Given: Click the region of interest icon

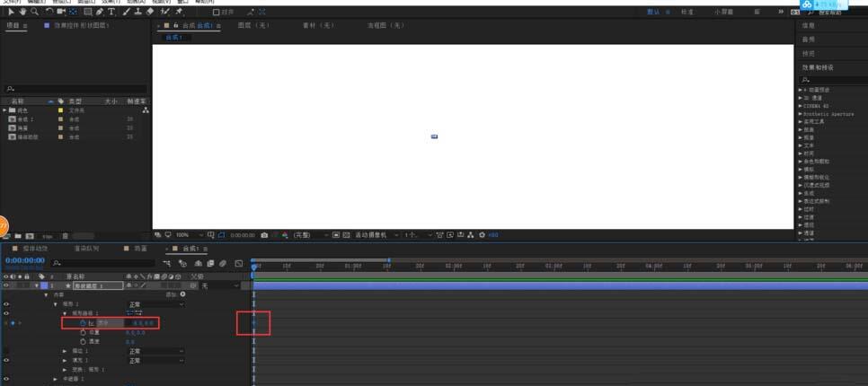Looking at the screenshot, I should 336,235.
